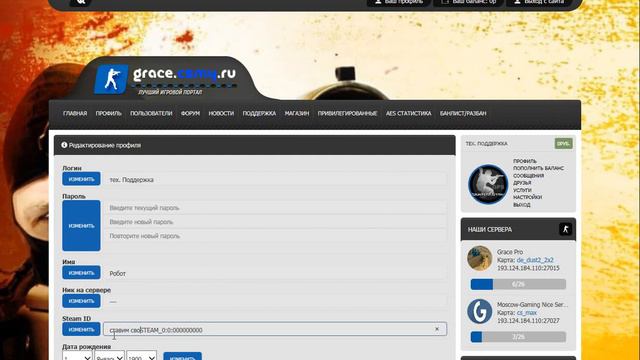Focus the Ник на сервере input field
The image size is (640, 360).
click(x=275, y=301)
